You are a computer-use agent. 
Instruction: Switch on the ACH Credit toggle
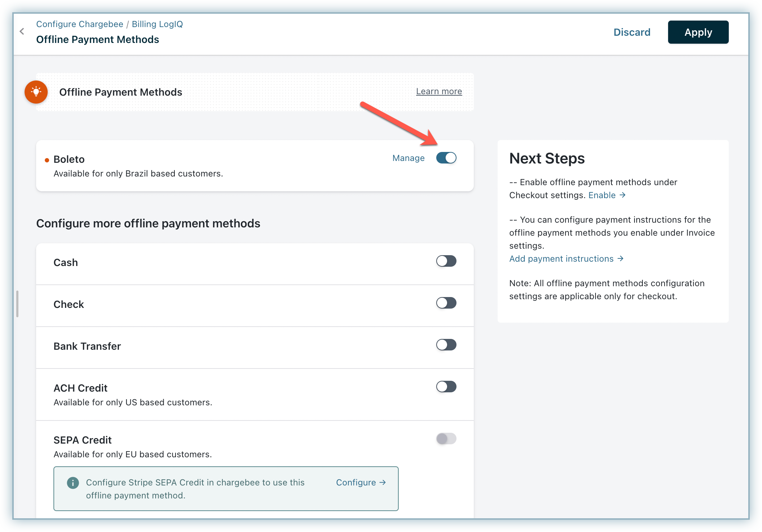tap(446, 387)
